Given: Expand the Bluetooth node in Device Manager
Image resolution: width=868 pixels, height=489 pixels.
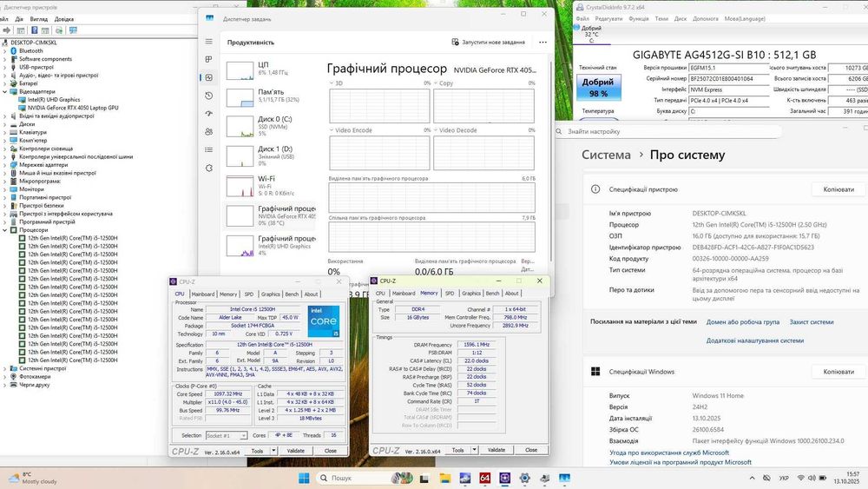Looking at the screenshot, I should click(x=5, y=51).
